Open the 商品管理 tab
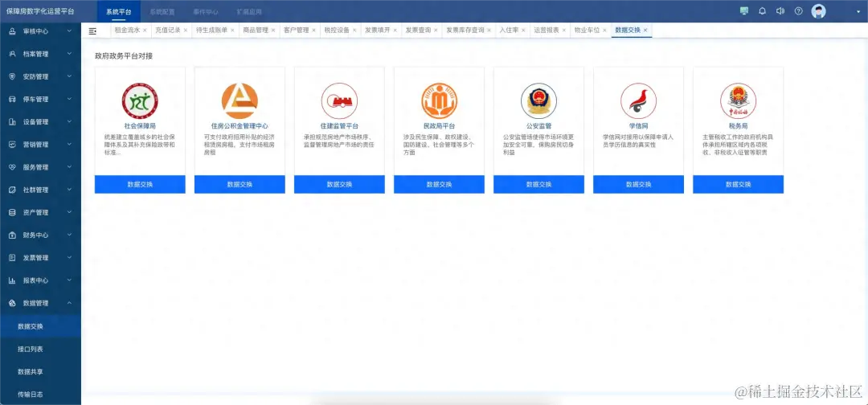This screenshot has width=868, height=405. point(256,31)
